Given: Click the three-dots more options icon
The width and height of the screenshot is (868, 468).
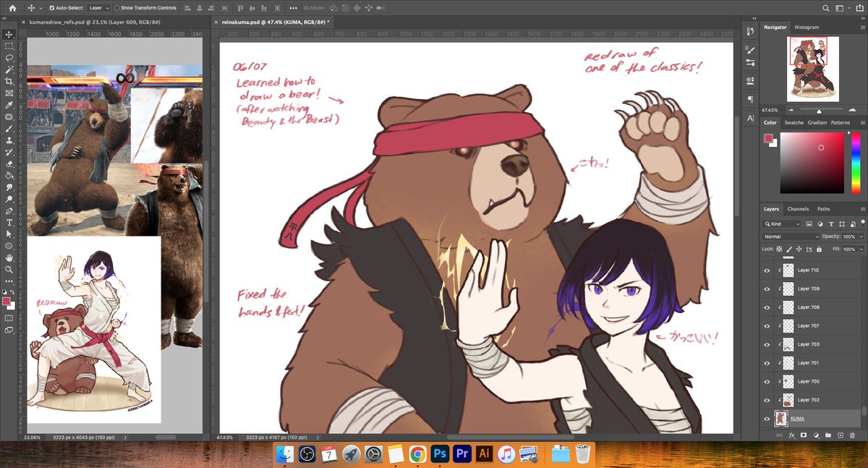Looking at the screenshot, I should (x=292, y=8).
